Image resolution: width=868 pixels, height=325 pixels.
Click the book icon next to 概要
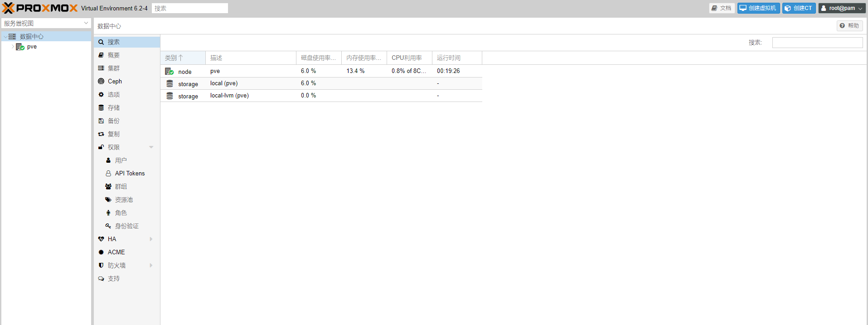click(x=101, y=55)
